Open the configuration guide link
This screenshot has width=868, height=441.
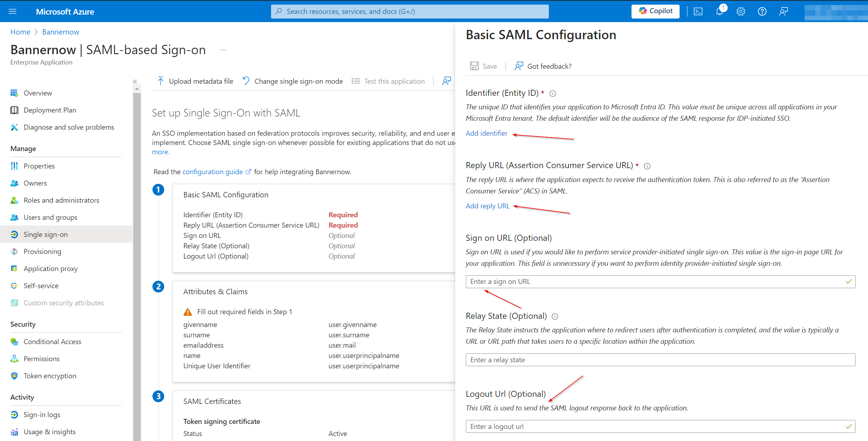[x=213, y=172]
